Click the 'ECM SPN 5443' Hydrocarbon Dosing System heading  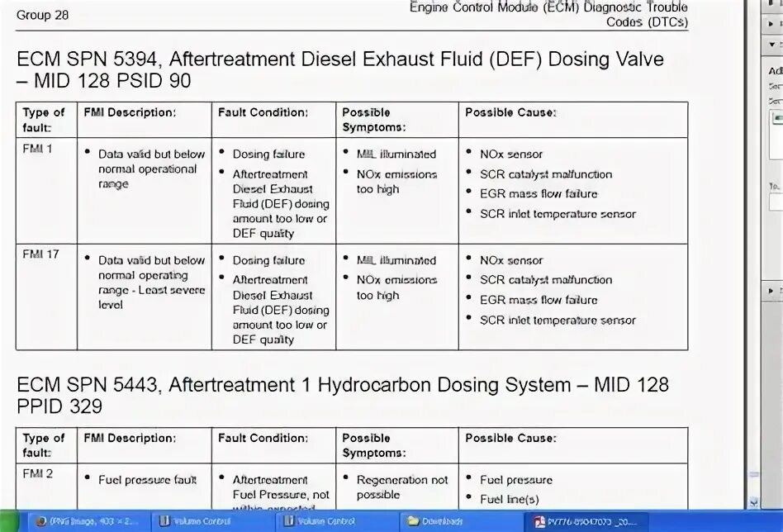343,395
